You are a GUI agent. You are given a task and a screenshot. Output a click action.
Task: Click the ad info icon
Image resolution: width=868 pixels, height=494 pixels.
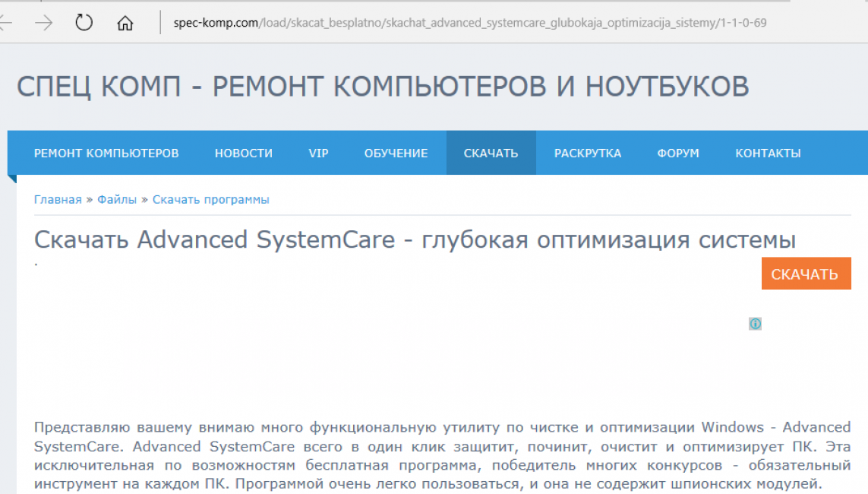[x=755, y=324]
